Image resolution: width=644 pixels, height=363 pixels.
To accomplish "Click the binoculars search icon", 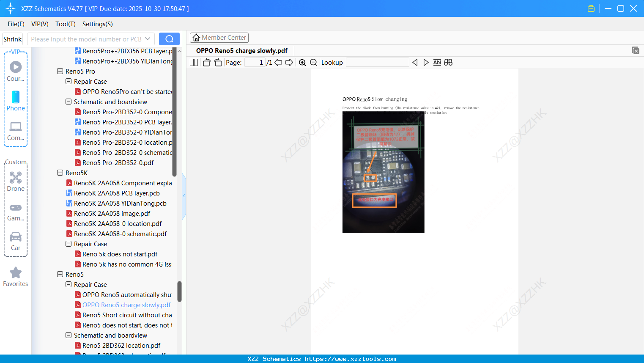I will (x=448, y=63).
